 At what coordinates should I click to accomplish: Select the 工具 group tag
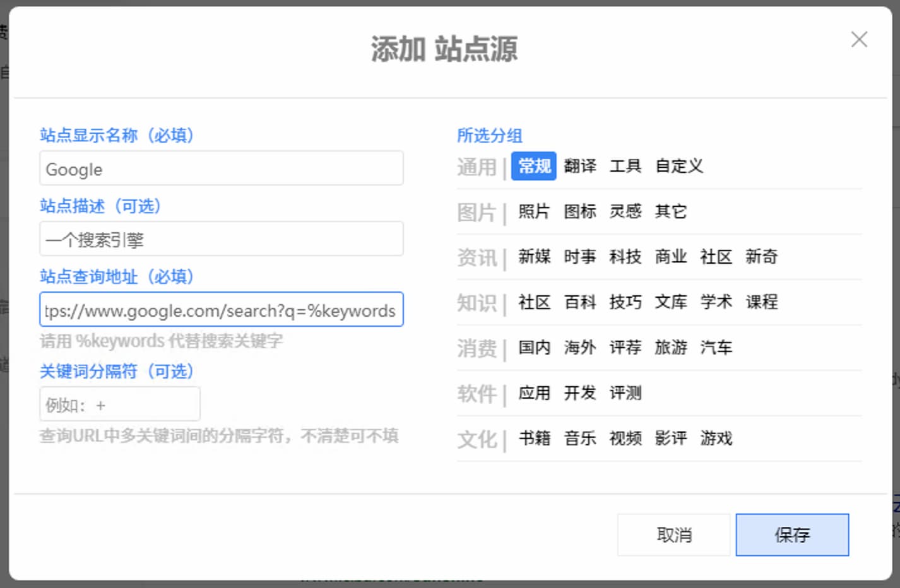(x=625, y=166)
